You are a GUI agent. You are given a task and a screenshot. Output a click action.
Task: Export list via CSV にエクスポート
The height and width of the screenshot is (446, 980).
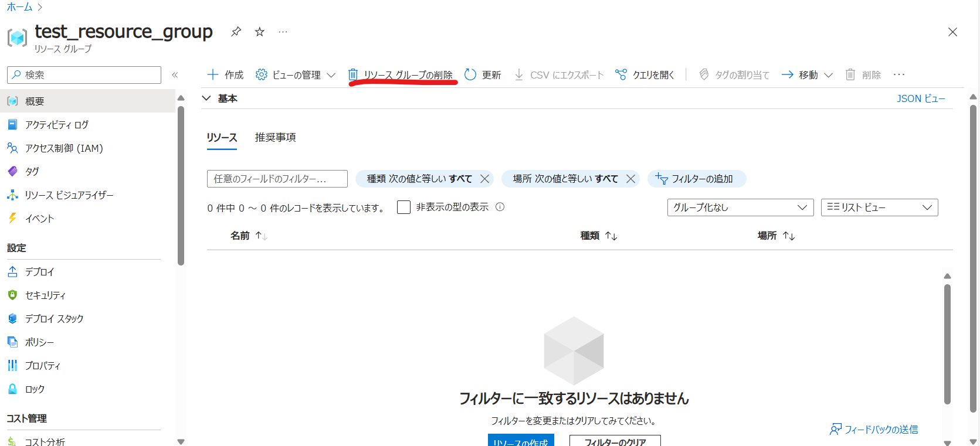[x=559, y=75]
